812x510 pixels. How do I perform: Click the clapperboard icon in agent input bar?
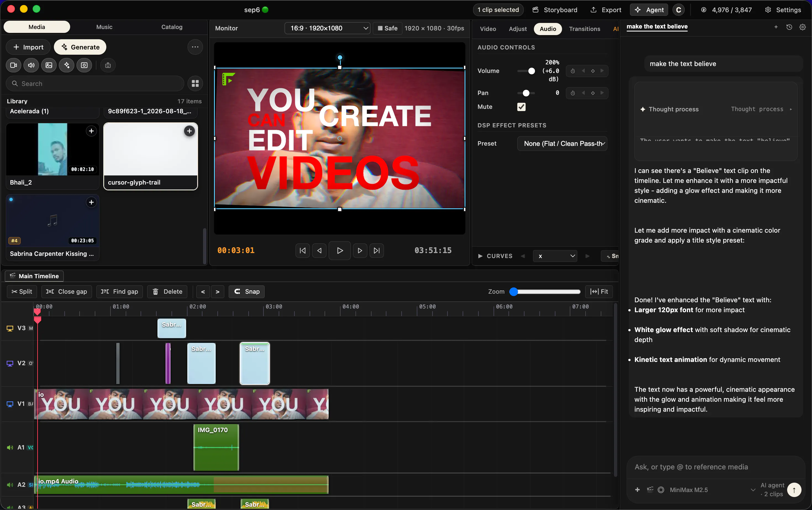650,490
